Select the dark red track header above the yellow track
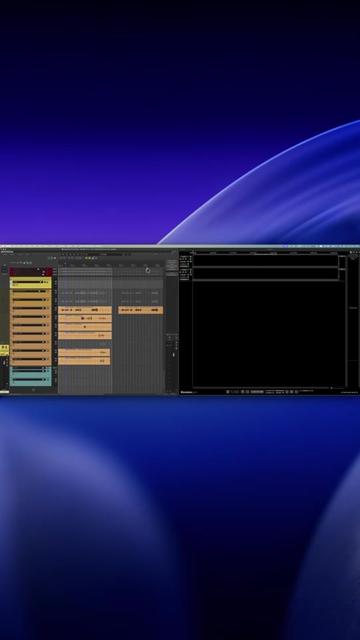 click(x=31, y=272)
